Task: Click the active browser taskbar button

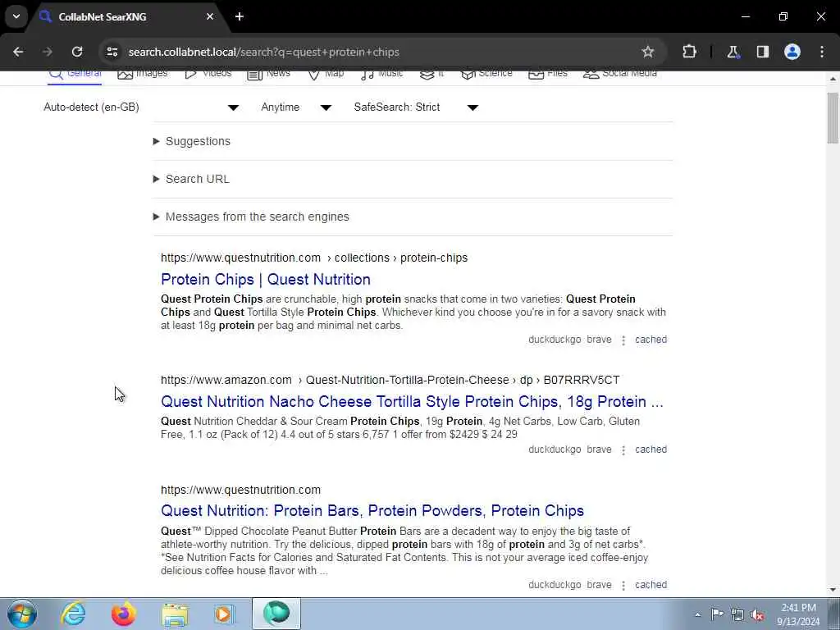Action: pos(276,614)
